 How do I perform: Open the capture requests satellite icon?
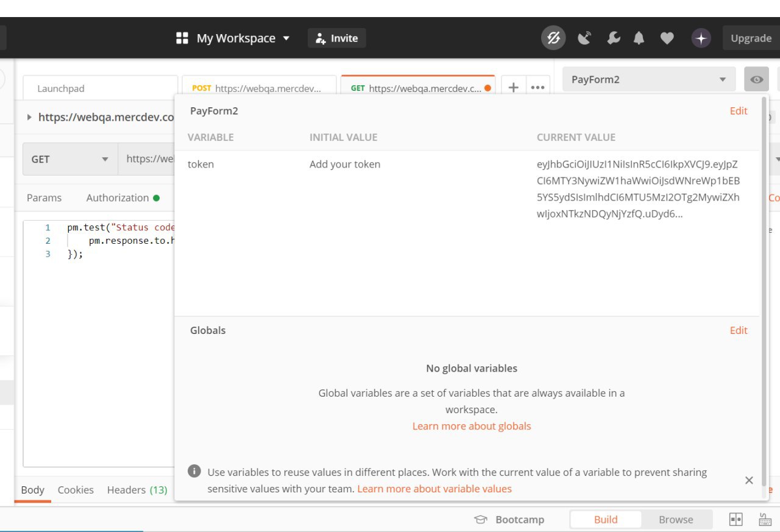click(x=584, y=38)
